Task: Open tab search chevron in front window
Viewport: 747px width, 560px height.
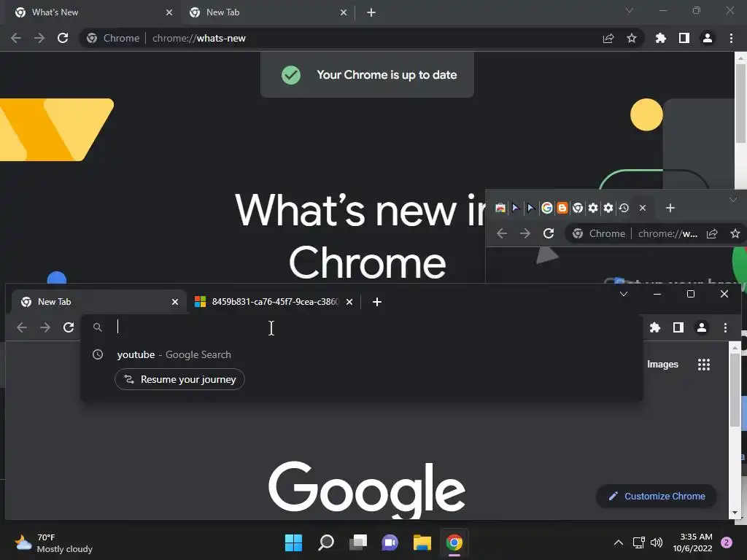Action: [624, 294]
